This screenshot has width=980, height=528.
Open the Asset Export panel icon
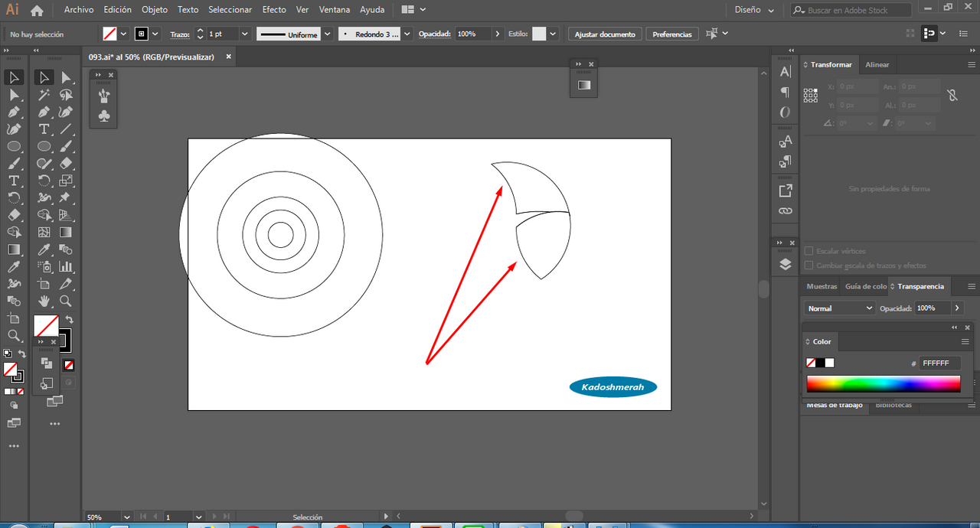(786, 191)
